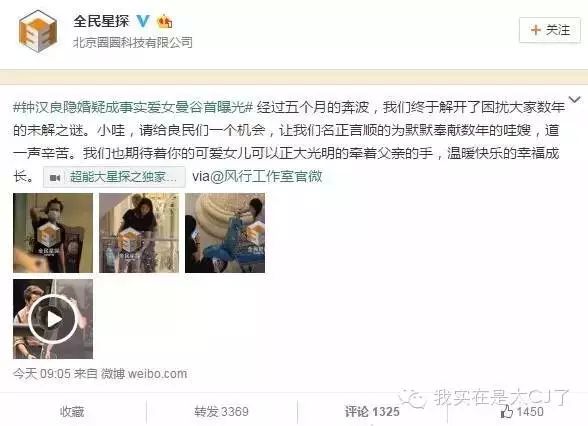
Task: View second photo of woman bending over
Action: pos(139,233)
